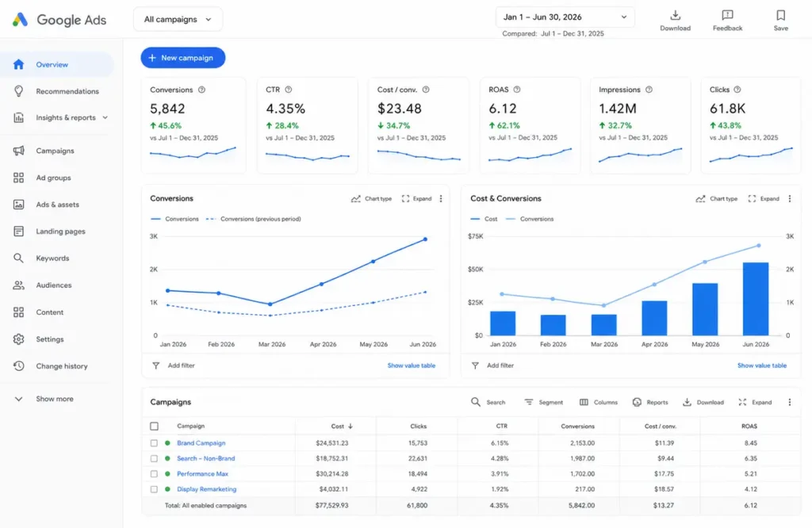812x528 pixels.
Task: Go to Overview in the sidebar
Action: tap(57, 65)
